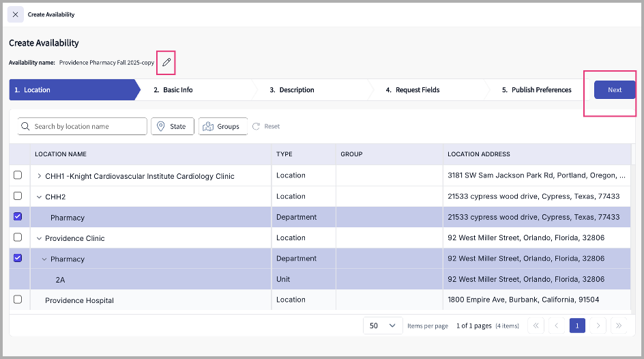
Task: Go to the last page of results
Action: click(x=619, y=326)
